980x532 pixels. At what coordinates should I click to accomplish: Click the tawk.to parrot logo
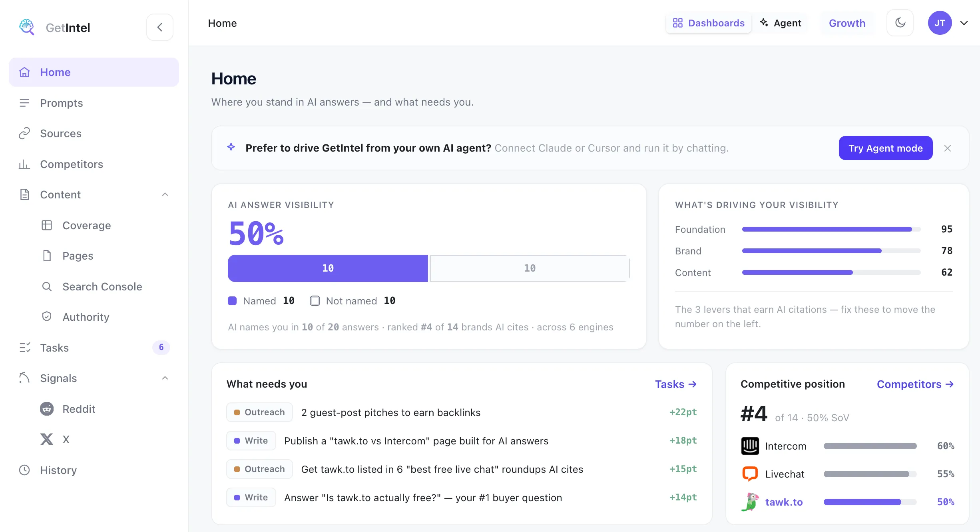(x=750, y=502)
